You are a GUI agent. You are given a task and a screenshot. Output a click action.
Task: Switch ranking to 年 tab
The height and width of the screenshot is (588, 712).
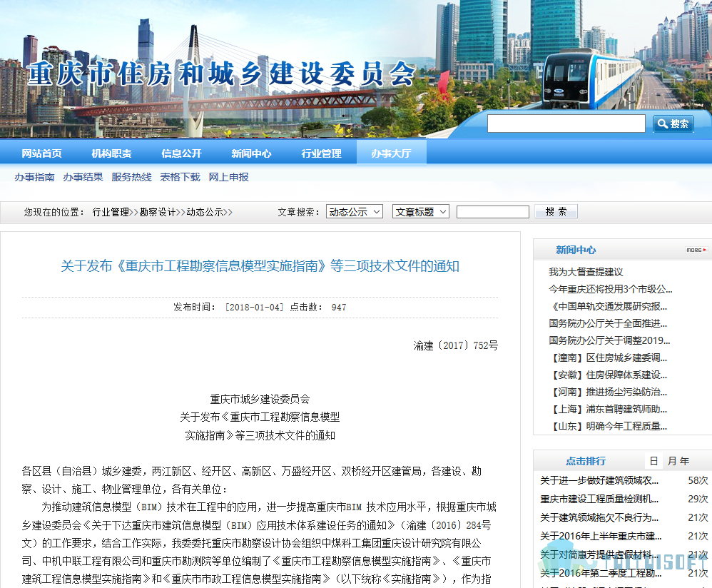click(x=684, y=461)
